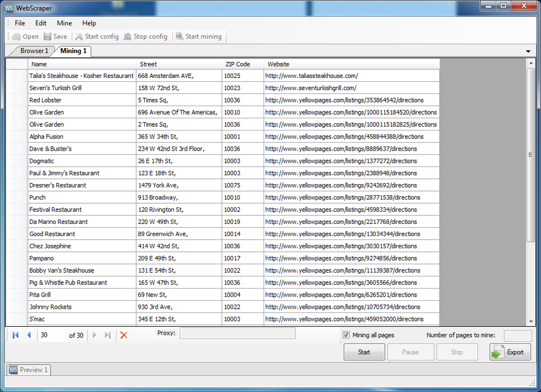
Task: Click the red X delete icon
Action: point(124,335)
